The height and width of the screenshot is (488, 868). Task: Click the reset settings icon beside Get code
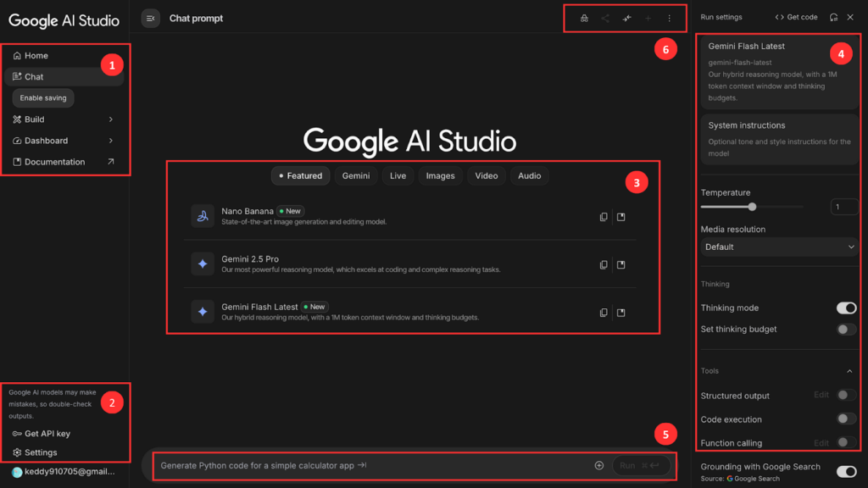pos(834,17)
